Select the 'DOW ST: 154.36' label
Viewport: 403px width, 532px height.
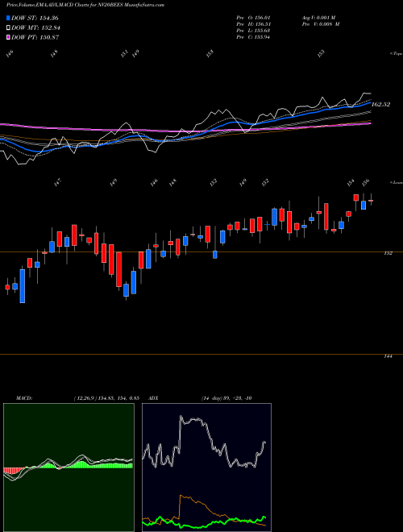[x=35, y=18]
